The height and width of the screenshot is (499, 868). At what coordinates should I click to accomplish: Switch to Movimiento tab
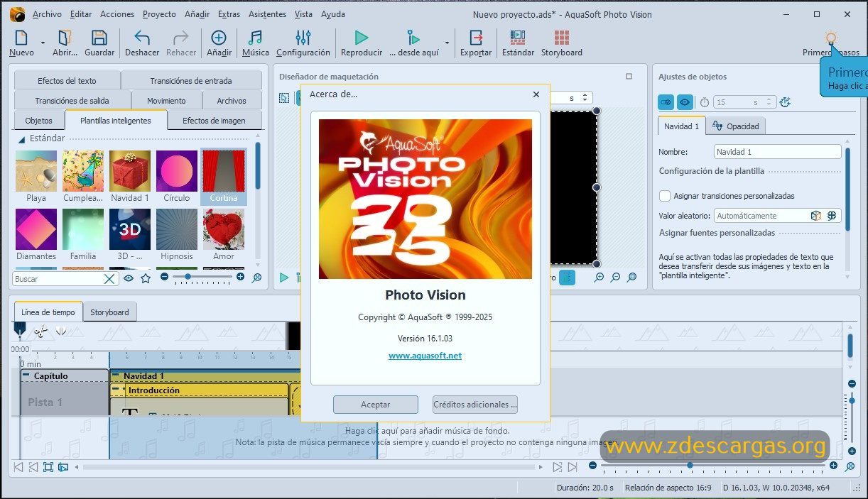166,100
